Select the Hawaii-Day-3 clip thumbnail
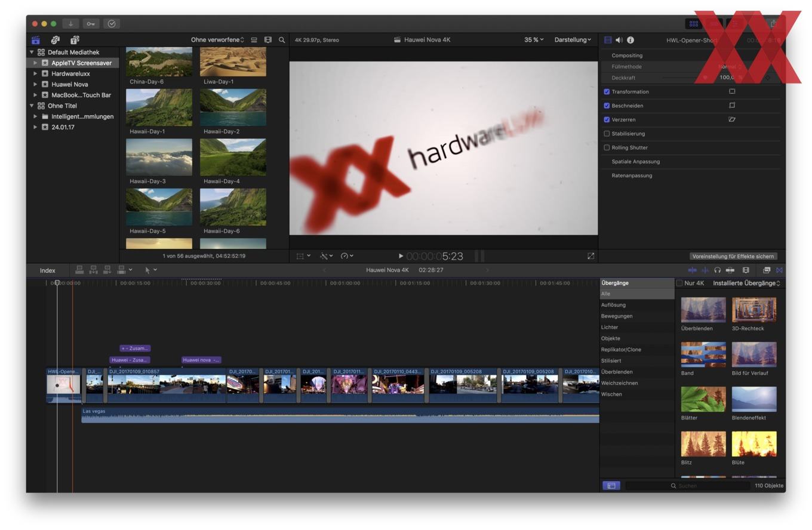Image resolution: width=812 pixels, height=530 pixels. tap(159, 157)
